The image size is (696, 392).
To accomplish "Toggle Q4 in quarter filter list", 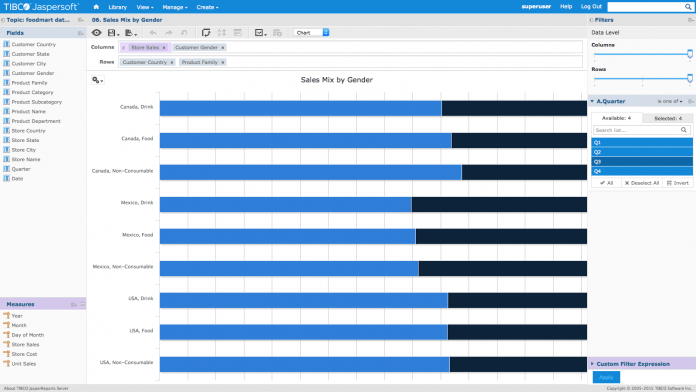I will tap(642, 171).
